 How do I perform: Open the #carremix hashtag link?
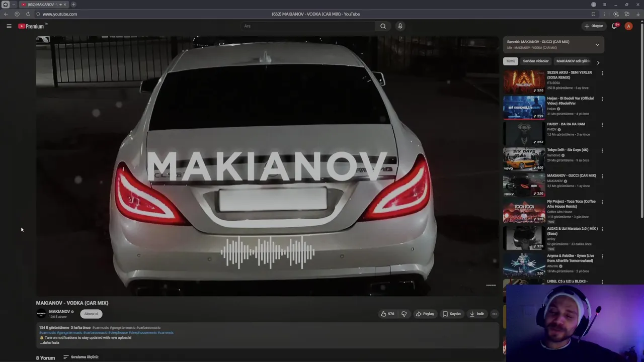click(x=166, y=332)
